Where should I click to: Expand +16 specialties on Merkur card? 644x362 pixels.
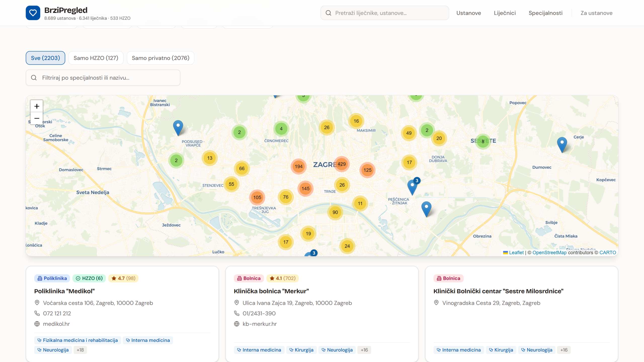(x=364, y=350)
